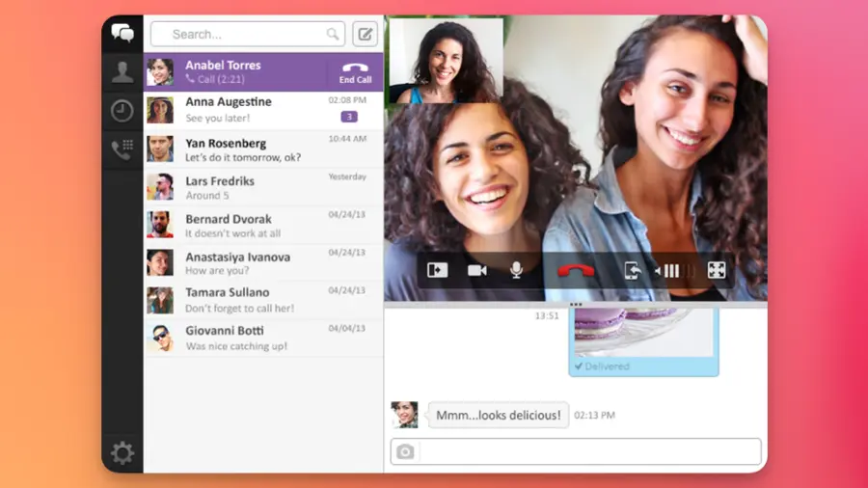Click "Let's do it tomorrow, ok?" preview
The height and width of the screenshot is (488, 868).
coord(243,157)
